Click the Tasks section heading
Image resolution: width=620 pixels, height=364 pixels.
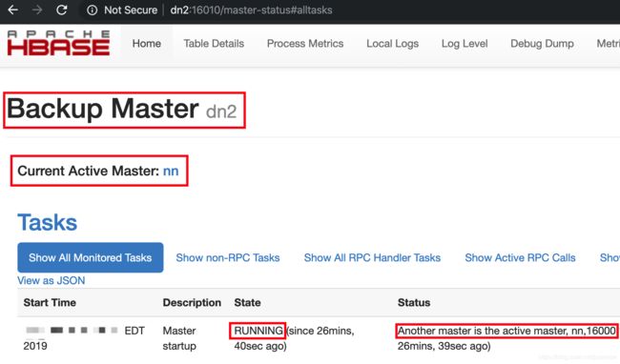pos(48,222)
